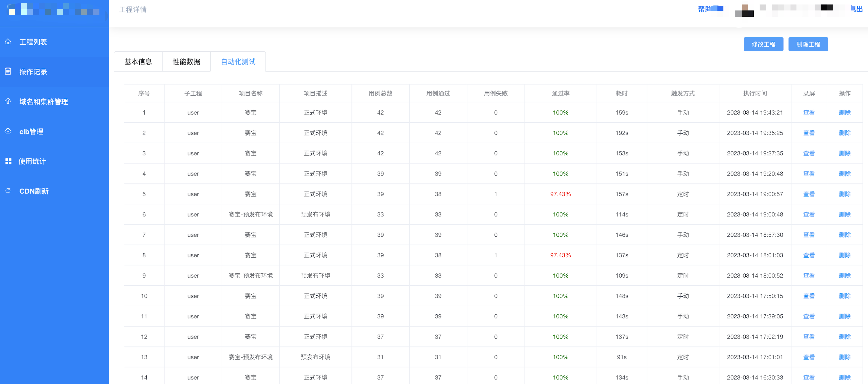View screen recording for row 1
Screen dimensions: 868x384
click(809, 113)
